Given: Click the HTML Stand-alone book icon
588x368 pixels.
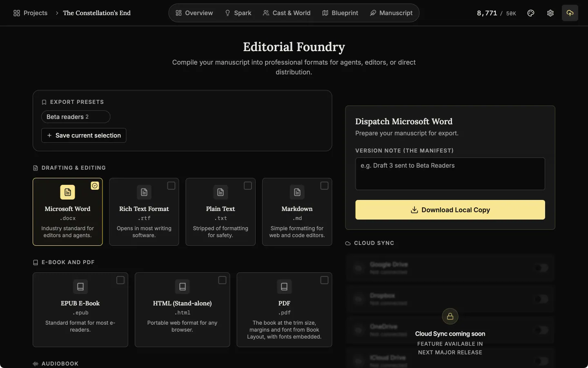Looking at the screenshot, I should [x=183, y=287].
